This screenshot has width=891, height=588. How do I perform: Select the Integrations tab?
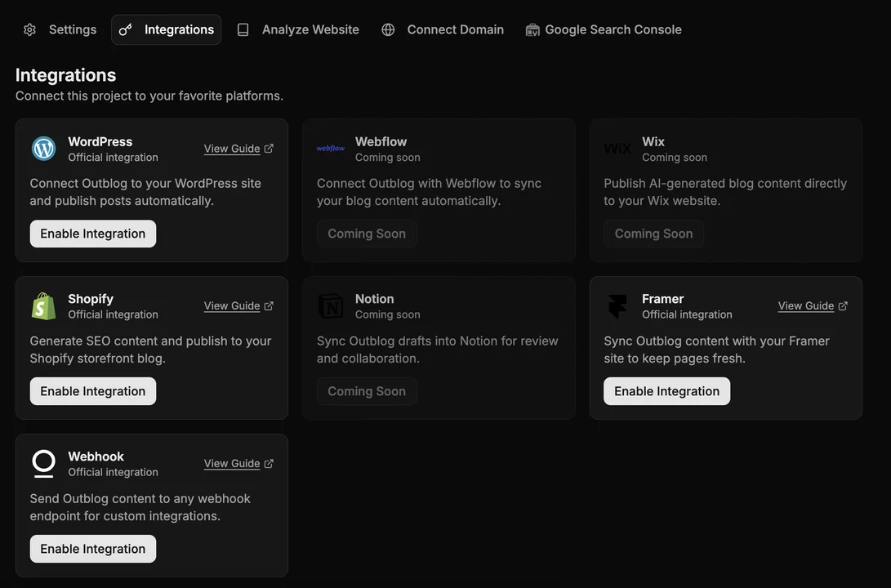[x=167, y=29]
